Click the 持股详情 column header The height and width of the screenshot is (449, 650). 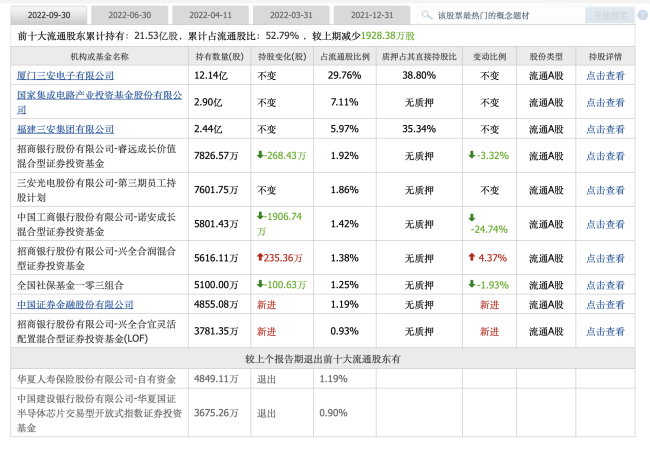point(605,57)
